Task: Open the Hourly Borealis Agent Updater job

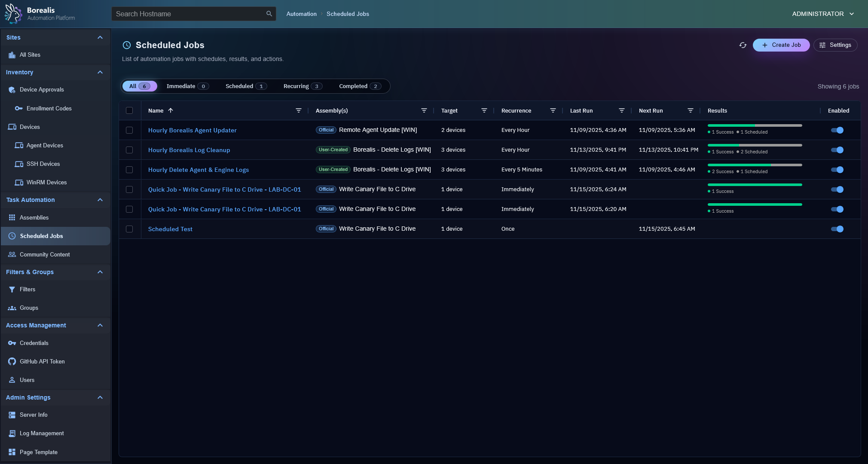Action: pos(192,130)
